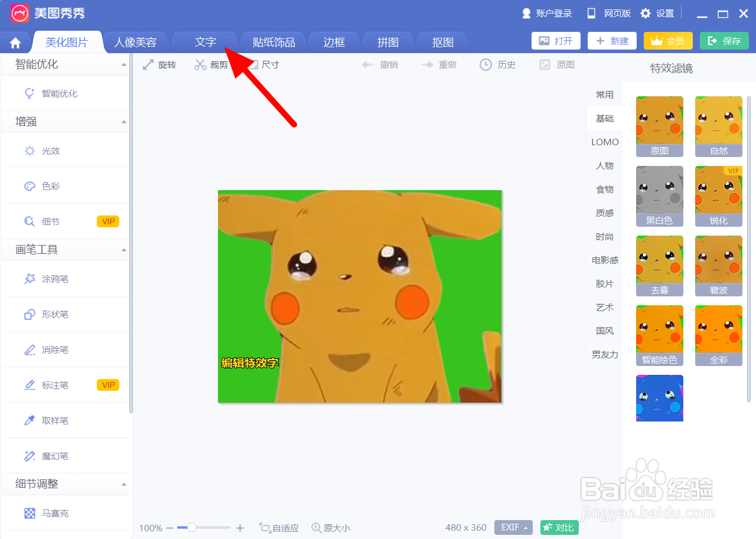Go to the home icon tab
This screenshot has height=539, width=756.
15,43
